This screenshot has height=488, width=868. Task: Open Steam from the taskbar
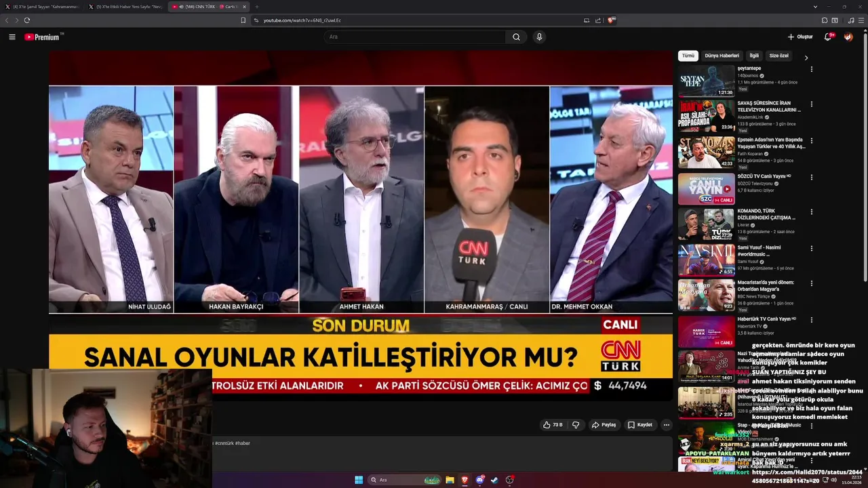(495, 480)
